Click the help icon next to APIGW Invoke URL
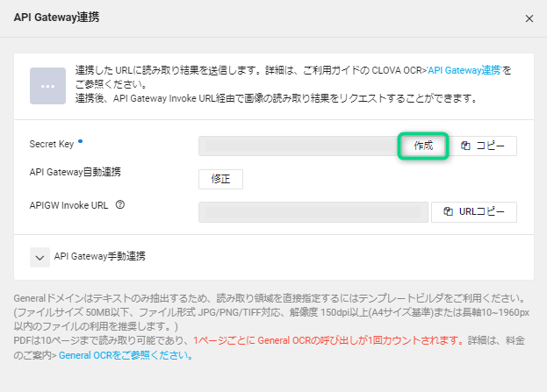The height and width of the screenshot is (392, 547). point(119,206)
